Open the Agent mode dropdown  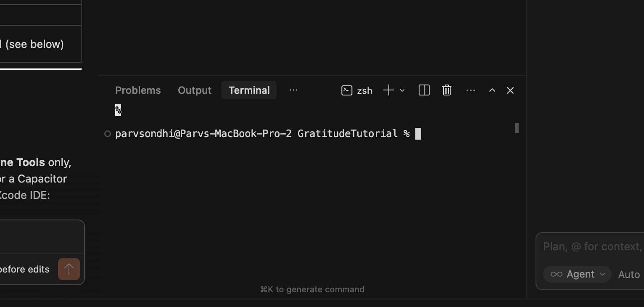(602, 274)
